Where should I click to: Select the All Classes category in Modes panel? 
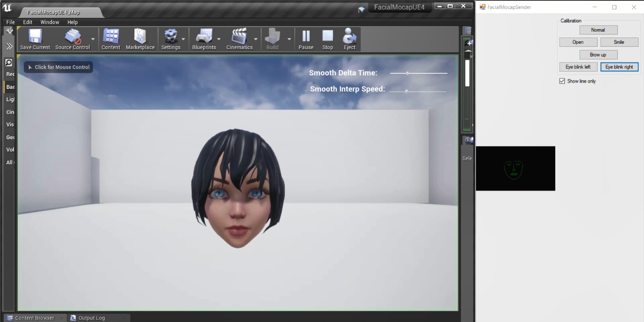pyautogui.click(x=9, y=162)
